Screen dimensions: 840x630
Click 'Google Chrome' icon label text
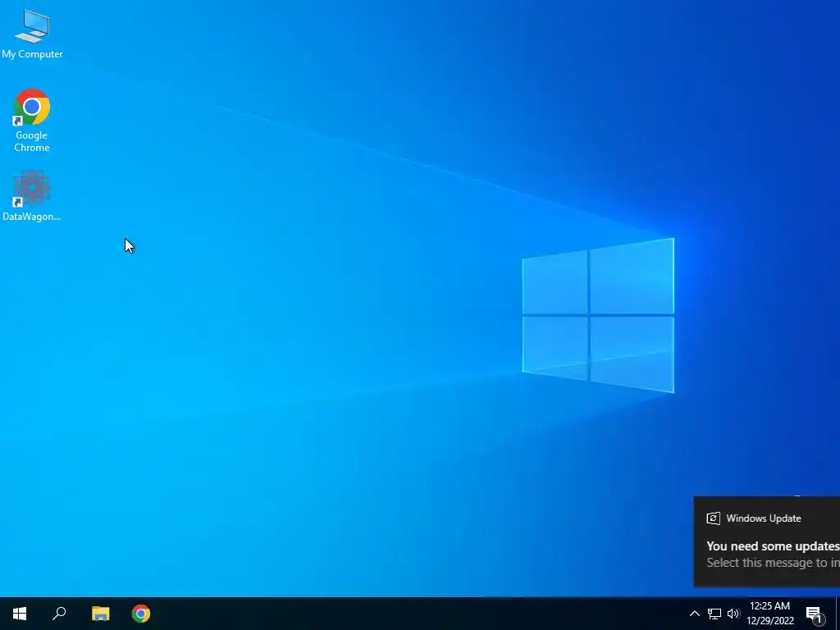click(32, 141)
